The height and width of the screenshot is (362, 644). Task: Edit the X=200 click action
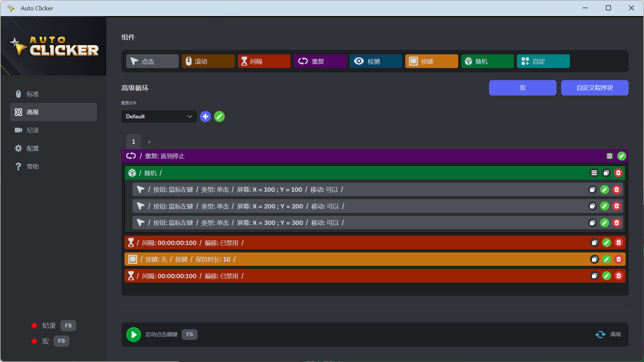[604, 206]
